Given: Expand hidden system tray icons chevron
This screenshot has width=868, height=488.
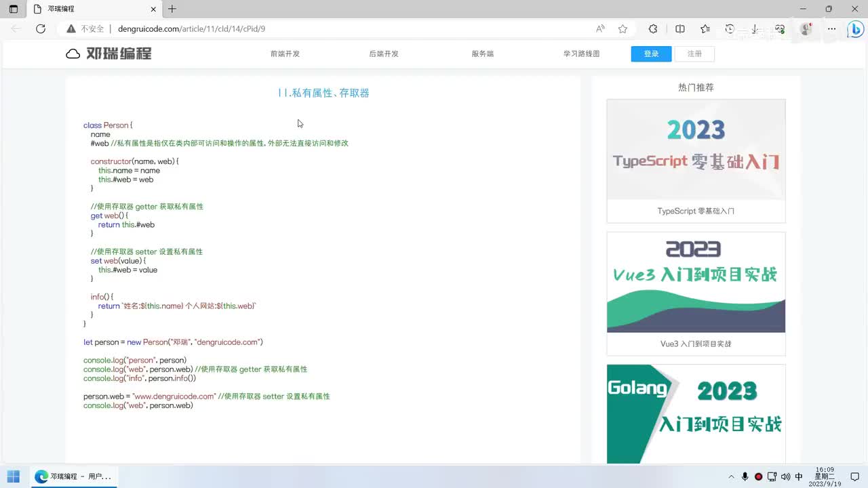Looking at the screenshot, I should pos(731,476).
